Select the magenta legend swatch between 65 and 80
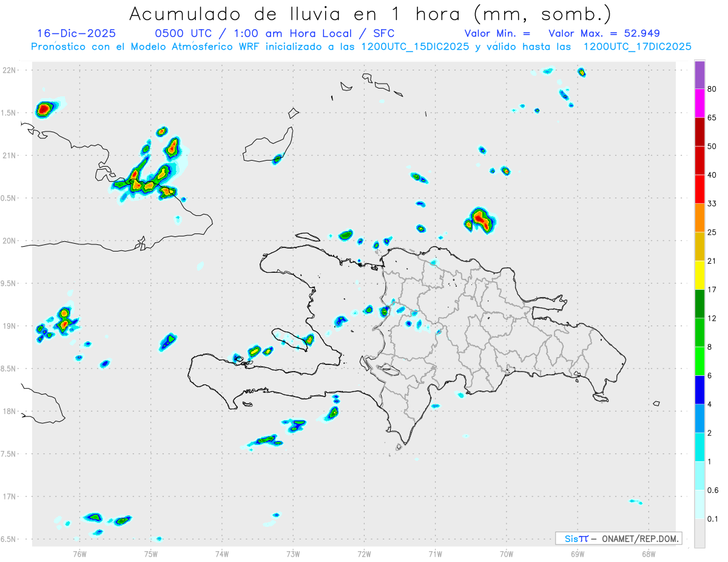This screenshot has height=562, width=728. 699,104
